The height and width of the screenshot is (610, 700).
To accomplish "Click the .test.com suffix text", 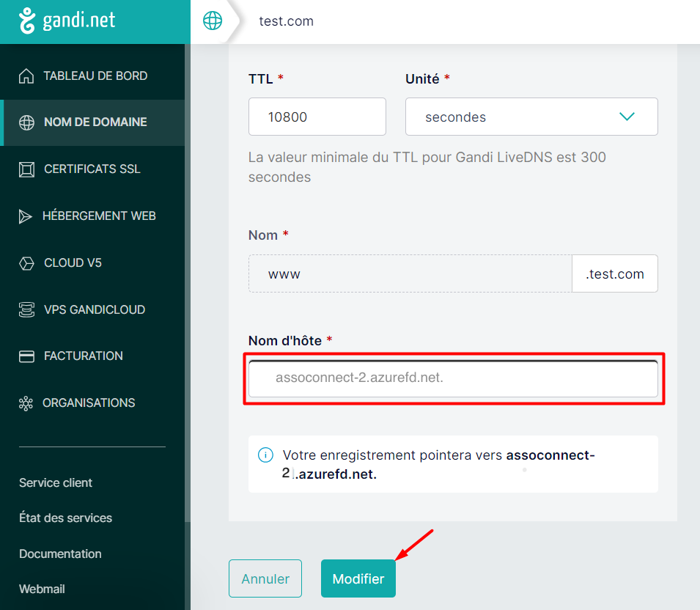I will tap(615, 273).
